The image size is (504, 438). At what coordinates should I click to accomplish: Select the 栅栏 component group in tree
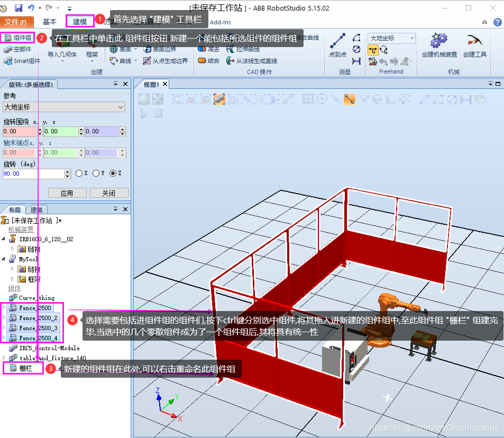[23, 368]
